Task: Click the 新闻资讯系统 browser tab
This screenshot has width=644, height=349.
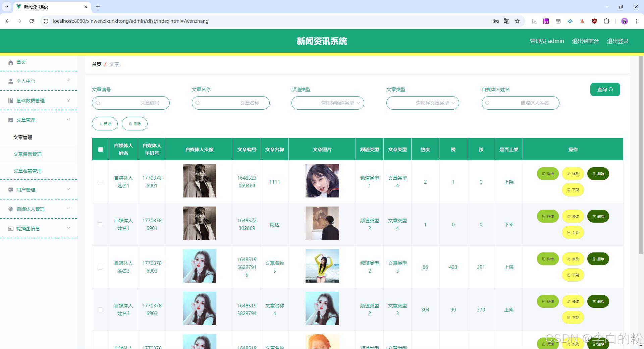Action: point(52,7)
